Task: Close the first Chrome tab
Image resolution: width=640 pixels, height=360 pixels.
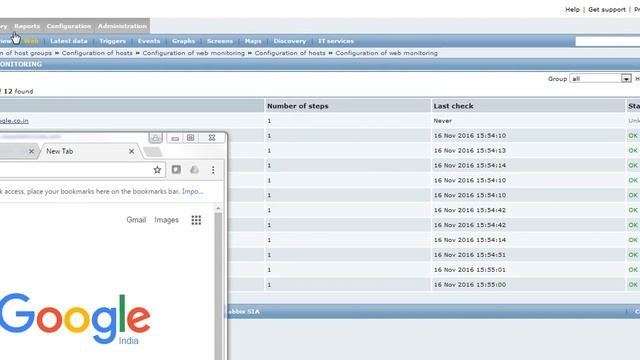Action: 31,151
